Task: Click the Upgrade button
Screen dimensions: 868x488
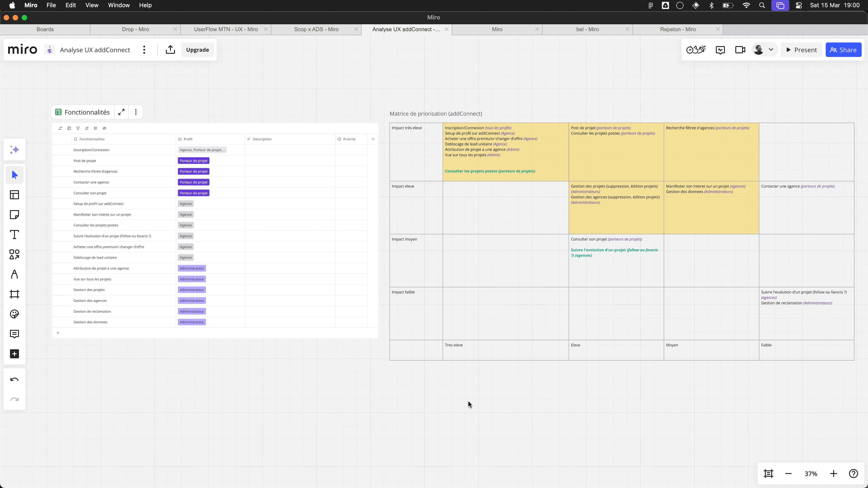Action: (x=198, y=50)
